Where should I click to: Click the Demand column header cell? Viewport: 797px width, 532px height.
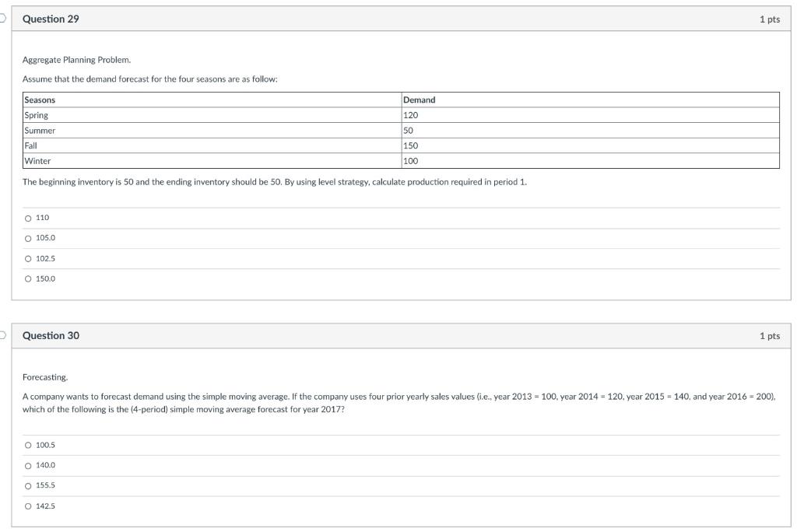coord(418,100)
